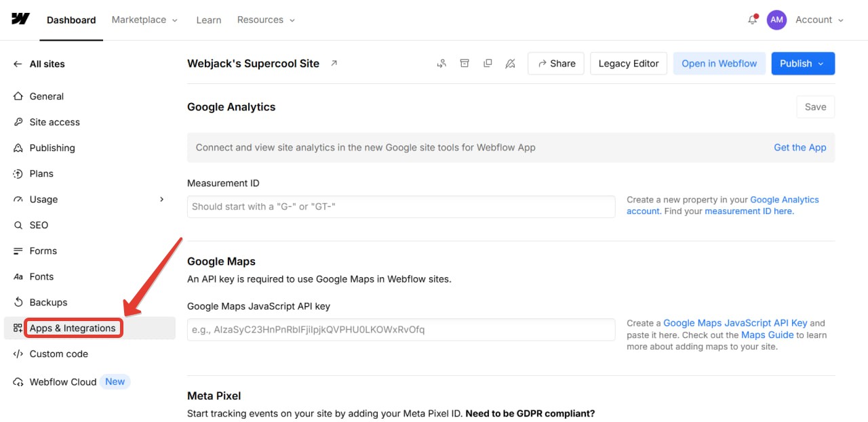Viewport: 868px width, 422px height.
Task: Click the Forms icon in sidebar
Action: click(x=18, y=251)
